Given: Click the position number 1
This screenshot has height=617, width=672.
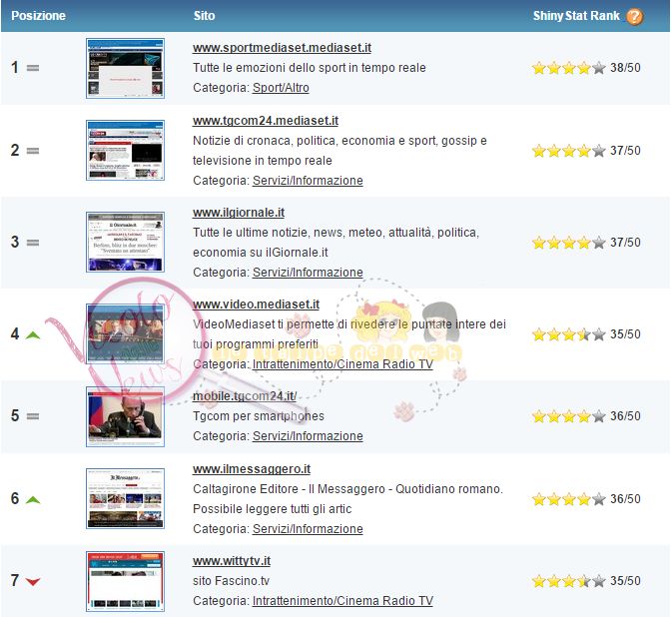Looking at the screenshot, I should pyautogui.click(x=15, y=68).
